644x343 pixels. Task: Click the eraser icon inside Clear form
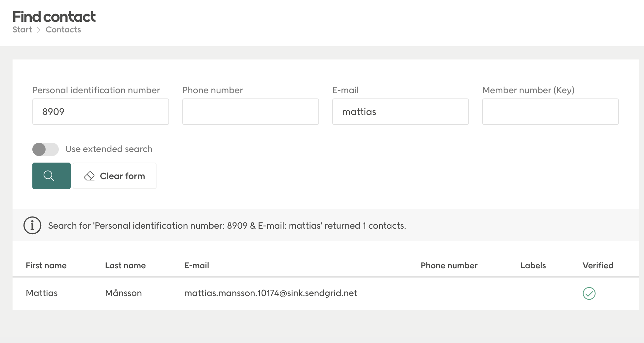[89, 176]
